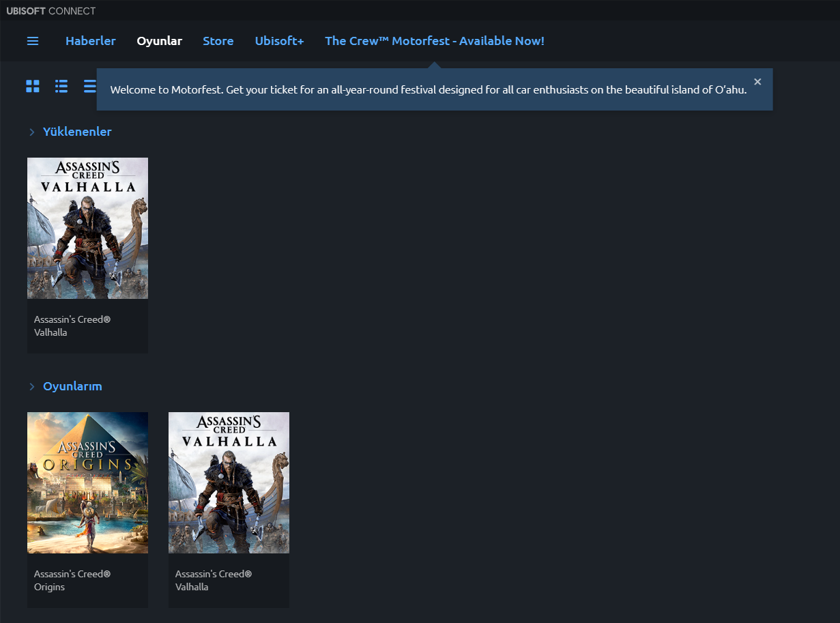Screen dimensions: 840x623
Task: Open the hamburger main menu
Action: pos(33,41)
